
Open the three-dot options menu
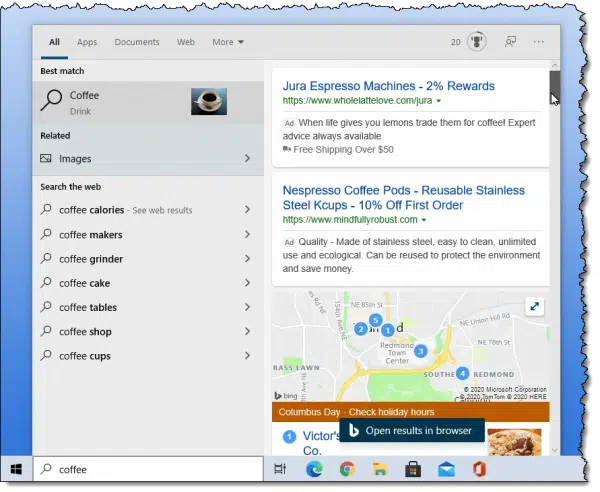539,42
